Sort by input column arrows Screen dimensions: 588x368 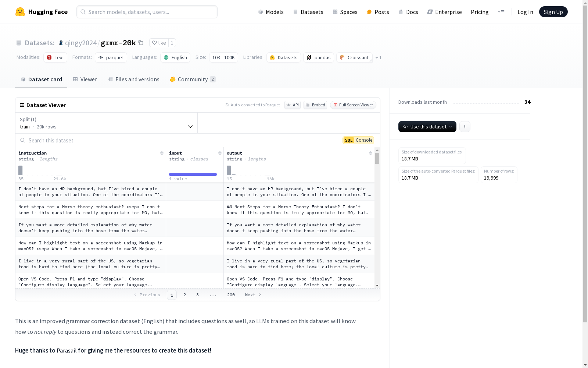[x=220, y=153]
